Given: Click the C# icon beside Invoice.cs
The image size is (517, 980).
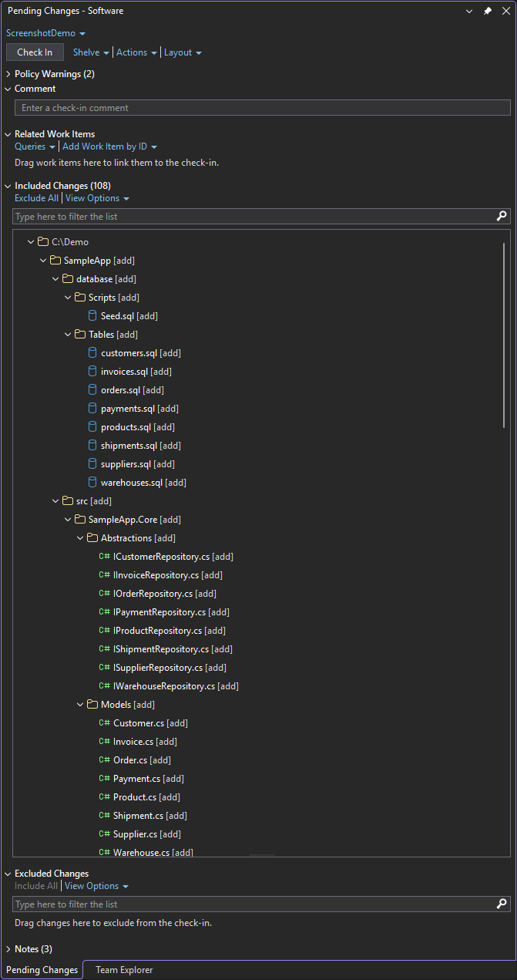Looking at the screenshot, I should 104,741.
